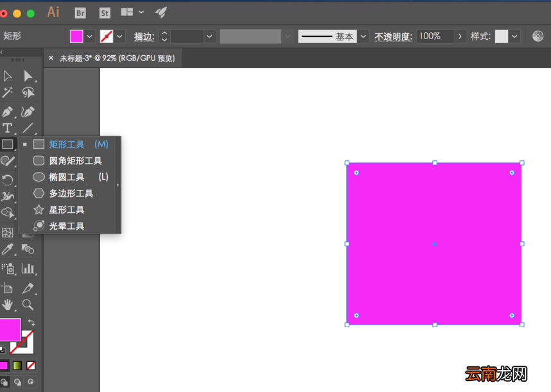Image resolution: width=551 pixels, height=392 pixels.
Task: Select the Column Graph tool
Action: [28, 268]
